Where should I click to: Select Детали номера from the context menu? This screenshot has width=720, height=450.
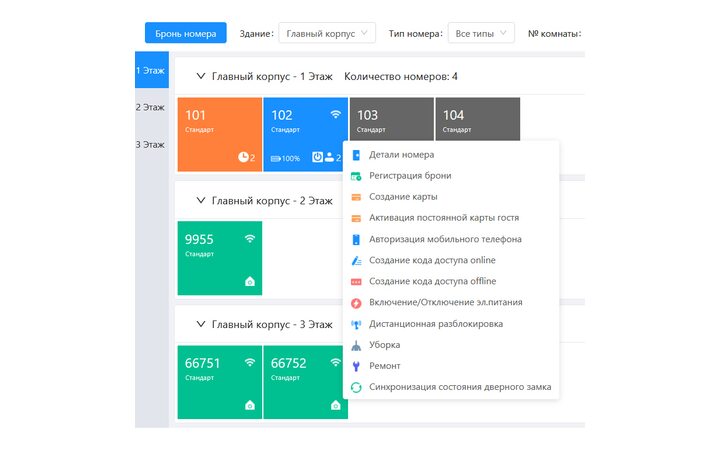click(401, 155)
